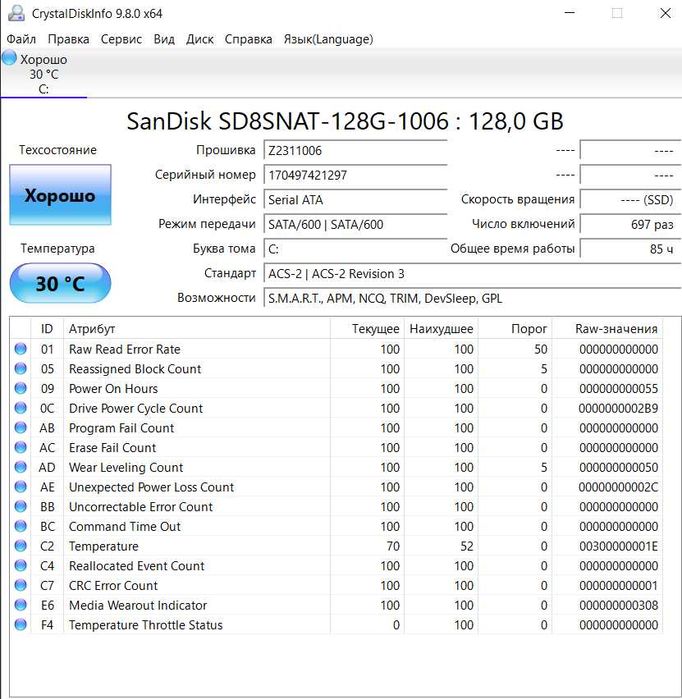Image resolution: width=682 pixels, height=699 pixels.
Task: Click raw value 000000000001 of CRC Error
Action: click(x=618, y=585)
